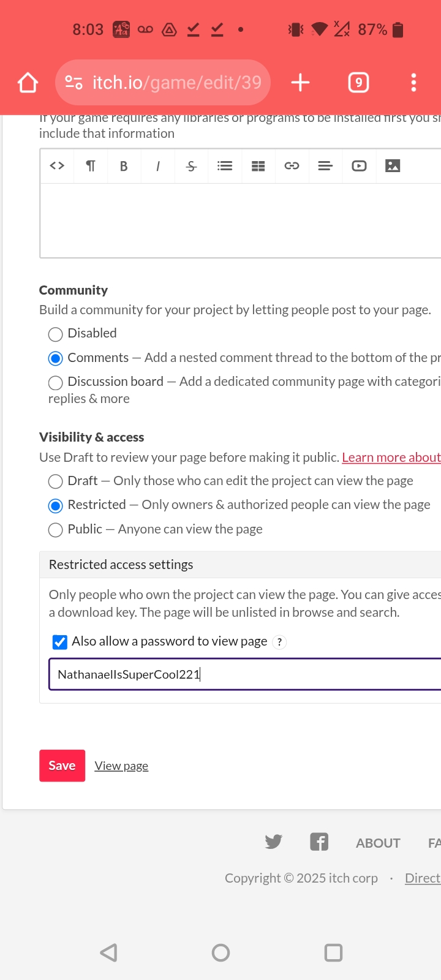Open the tab switcher showing 9 tabs
Screen dimensions: 441x980
[358, 83]
